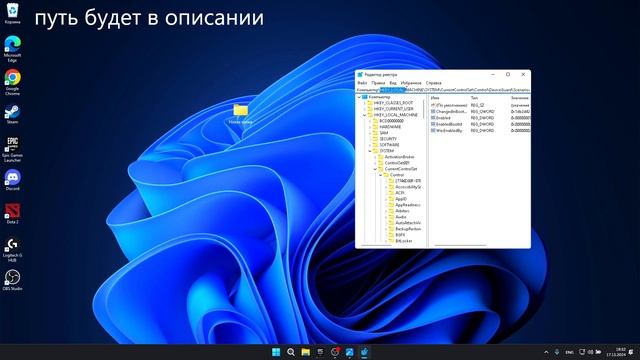
Task: Select the ControlSet001 key
Action: click(x=397, y=163)
